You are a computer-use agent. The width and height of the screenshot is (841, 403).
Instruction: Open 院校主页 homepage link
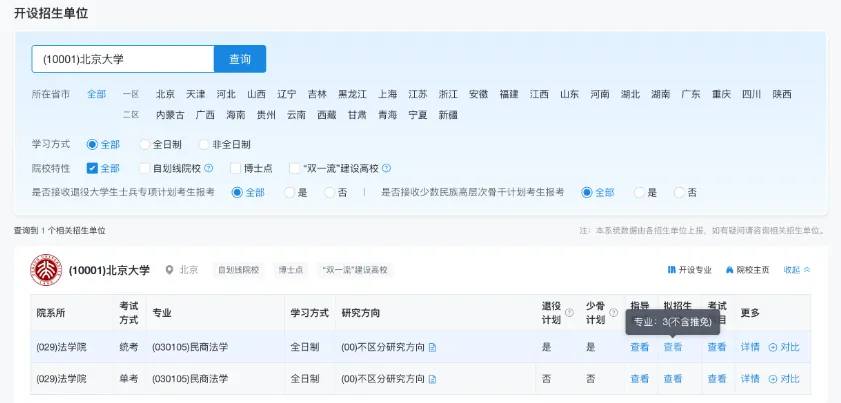coord(748,270)
